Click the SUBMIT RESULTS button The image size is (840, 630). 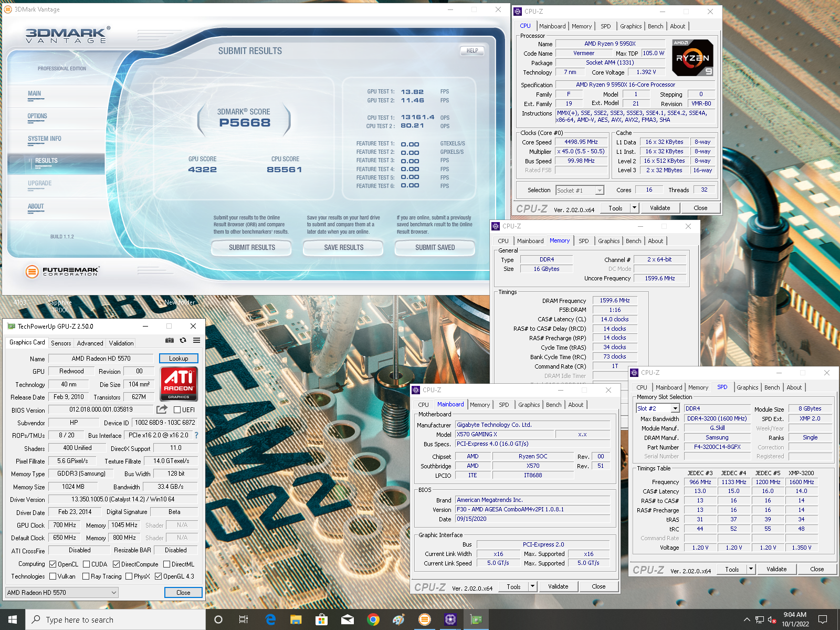coord(252,247)
